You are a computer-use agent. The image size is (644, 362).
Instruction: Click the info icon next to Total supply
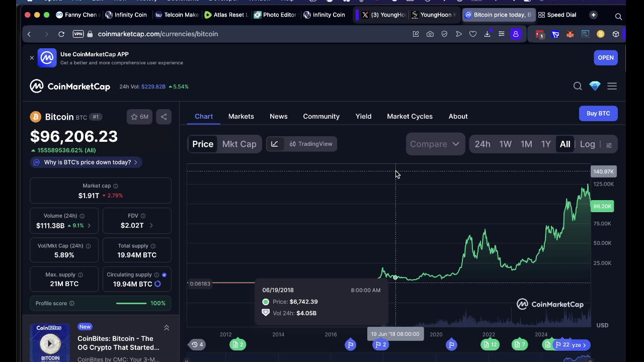click(x=153, y=246)
